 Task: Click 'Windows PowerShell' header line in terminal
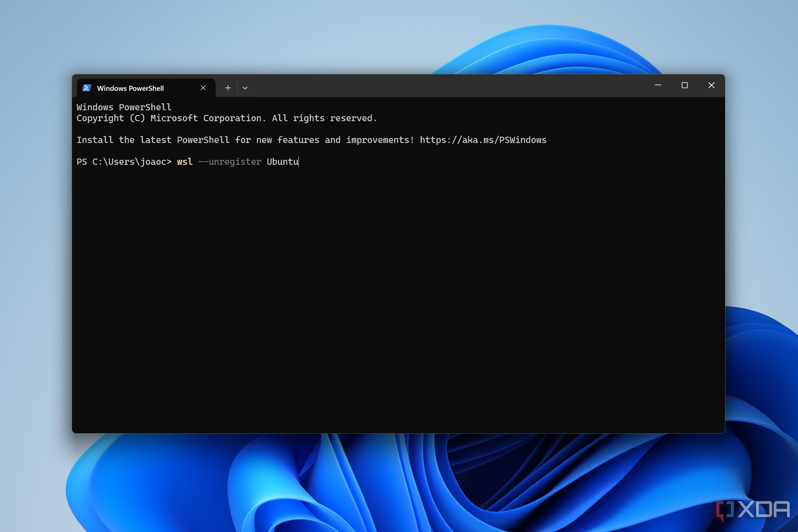coord(124,107)
